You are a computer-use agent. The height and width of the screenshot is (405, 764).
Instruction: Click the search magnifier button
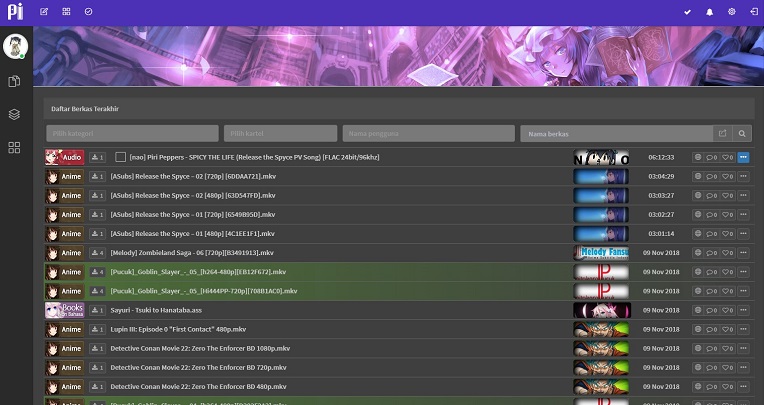coord(742,134)
